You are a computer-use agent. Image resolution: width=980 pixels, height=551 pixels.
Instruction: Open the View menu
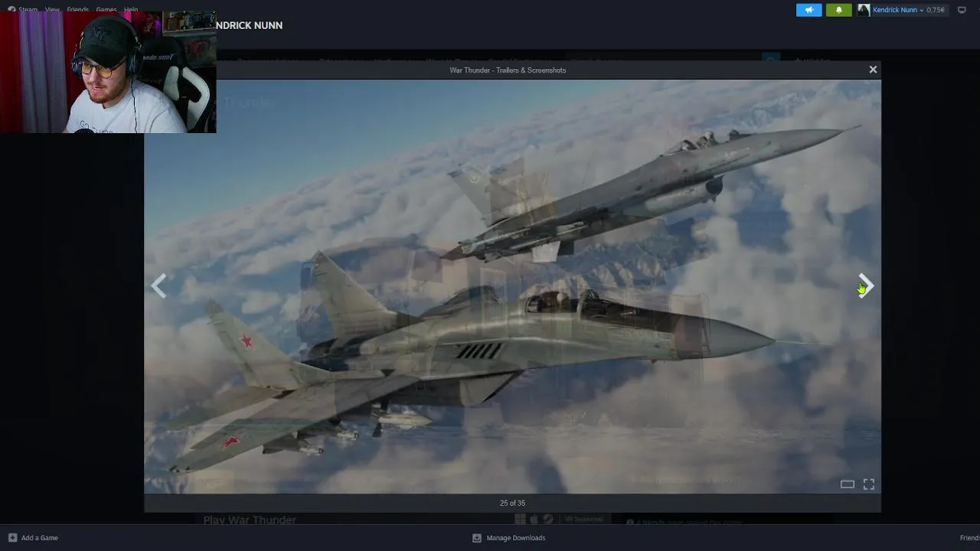click(52, 10)
